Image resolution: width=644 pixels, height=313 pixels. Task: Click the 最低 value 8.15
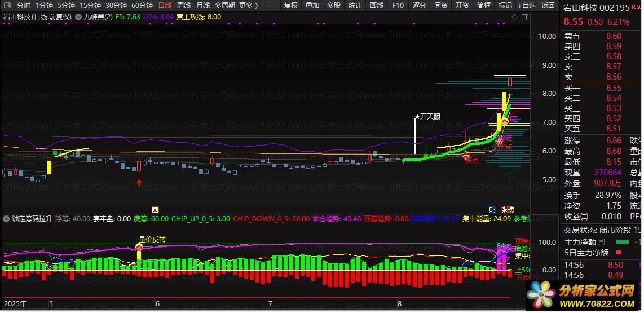point(614,162)
